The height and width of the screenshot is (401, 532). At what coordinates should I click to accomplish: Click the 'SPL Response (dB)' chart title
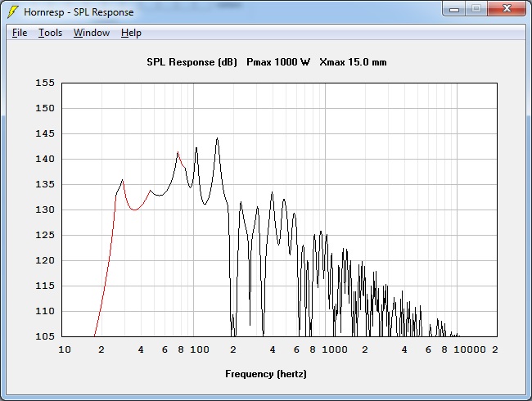click(x=192, y=62)
